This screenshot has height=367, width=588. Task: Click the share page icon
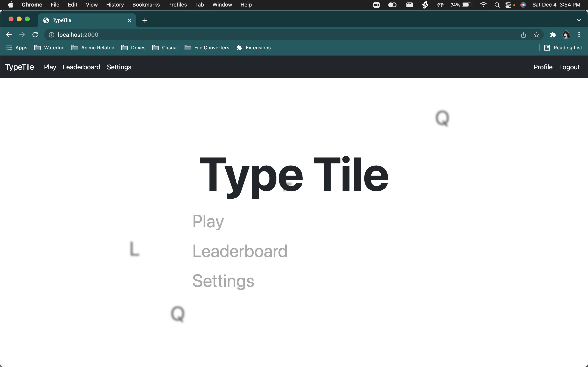tap(523, 35)
